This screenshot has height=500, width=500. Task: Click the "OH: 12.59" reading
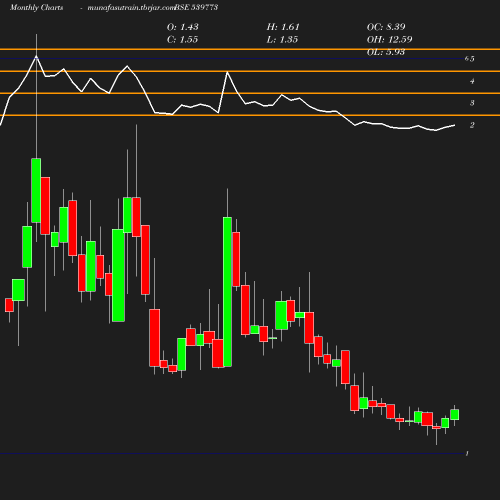(389, 39)
